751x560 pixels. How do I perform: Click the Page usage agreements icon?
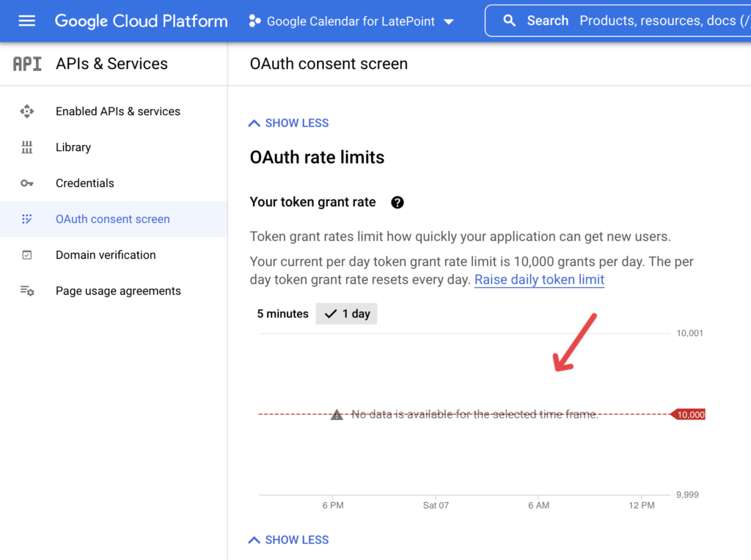27,291
